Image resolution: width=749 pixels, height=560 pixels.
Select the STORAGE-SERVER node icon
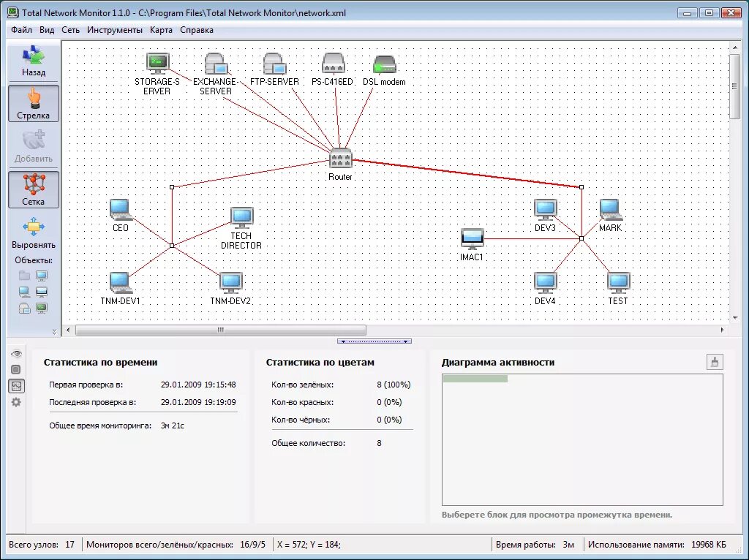point(157,64)
